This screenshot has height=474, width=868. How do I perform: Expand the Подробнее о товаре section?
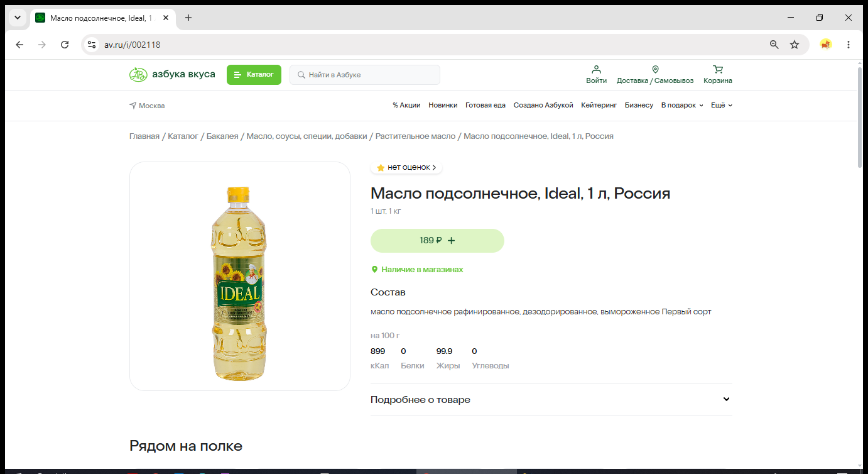[x=551, y=400]
